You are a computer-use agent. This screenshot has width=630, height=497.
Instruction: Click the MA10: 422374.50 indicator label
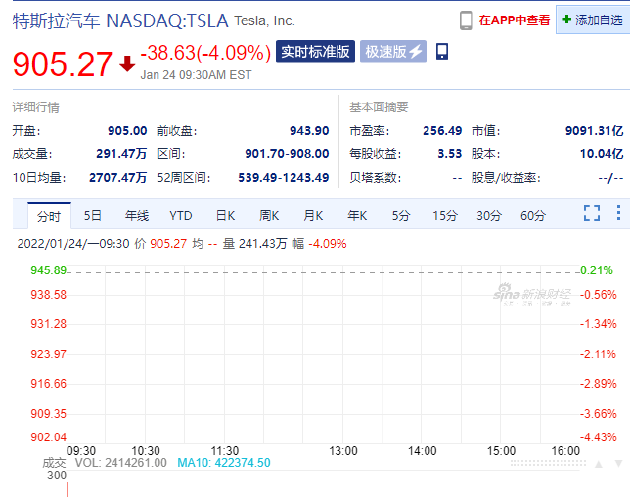[224, 463]
